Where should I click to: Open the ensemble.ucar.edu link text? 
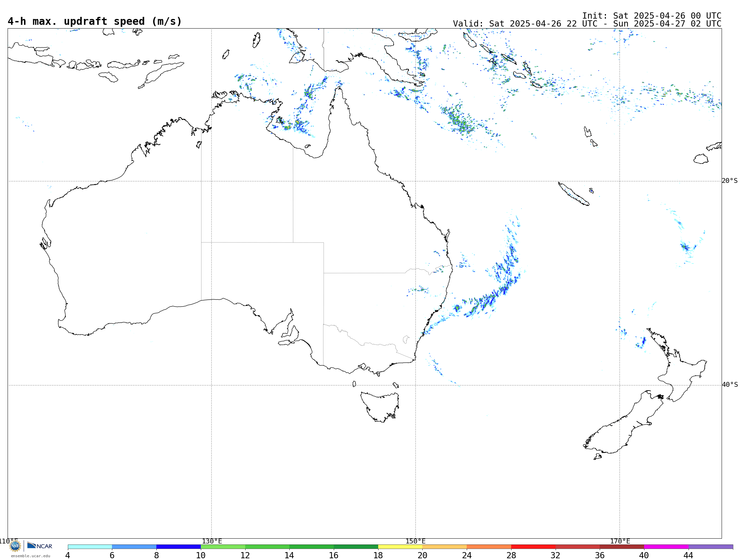click(x=31, y=556)
